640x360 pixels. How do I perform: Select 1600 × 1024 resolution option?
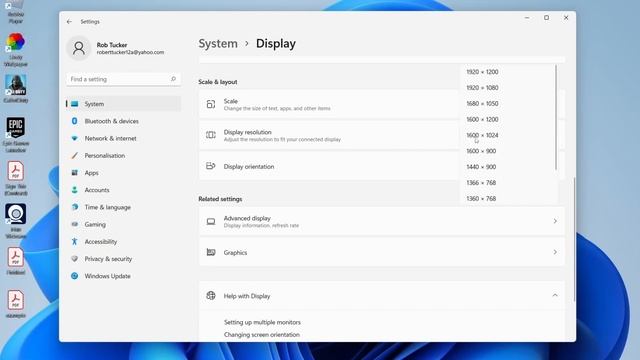click(482, 135)
